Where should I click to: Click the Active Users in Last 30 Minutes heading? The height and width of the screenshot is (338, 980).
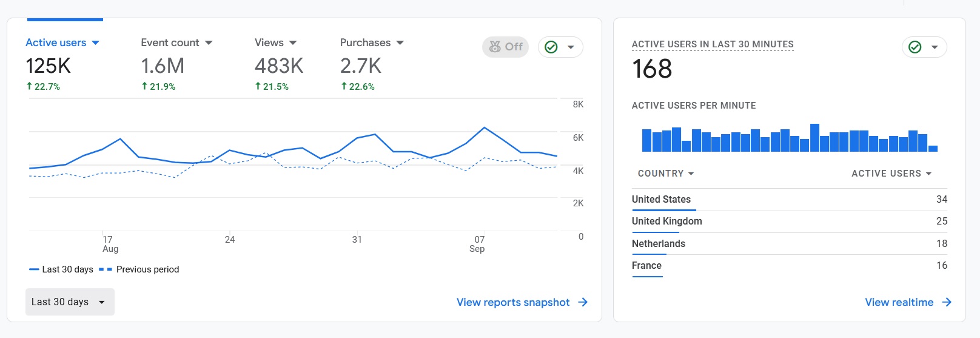[x=713, y=44]
